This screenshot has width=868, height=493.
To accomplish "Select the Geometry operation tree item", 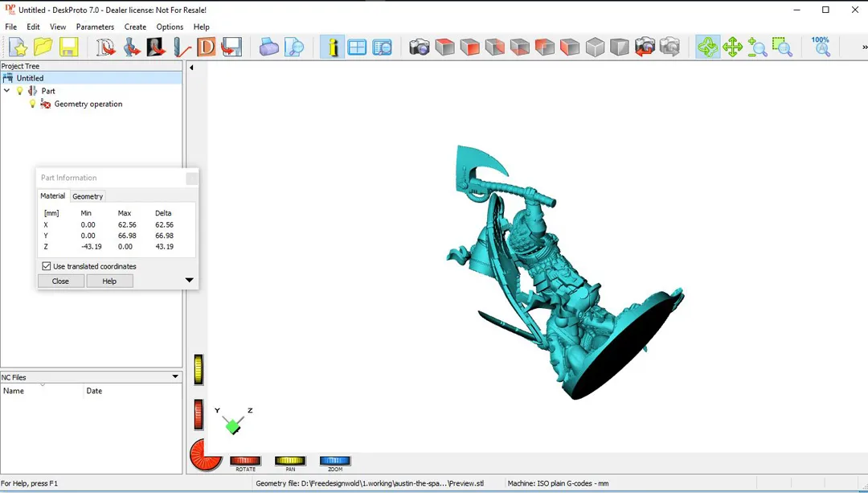I will tap(88, 104).
